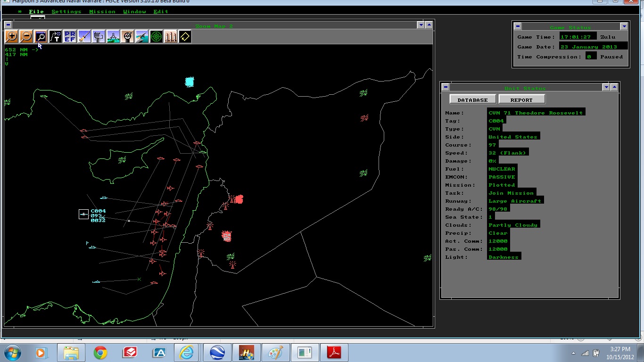Open the Mission menu
Image resolution: width=644 pixels, height=362 pixels.
point(102,12)
